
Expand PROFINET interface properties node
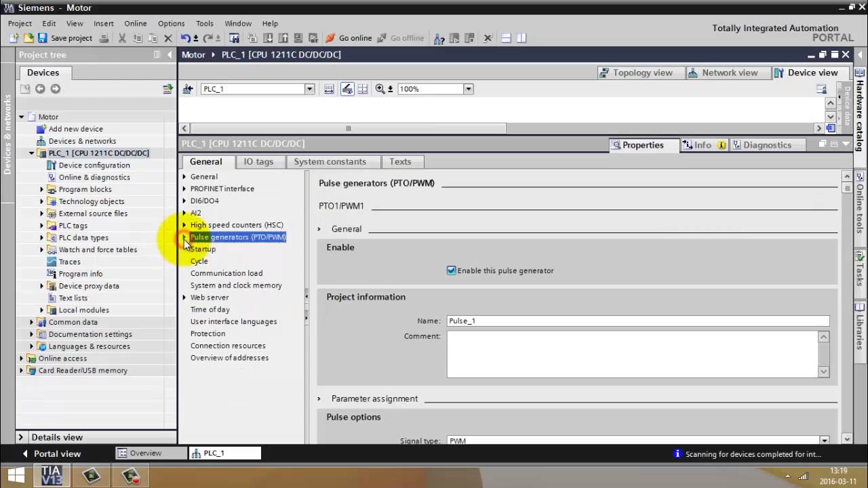click(x=184, y=188)
